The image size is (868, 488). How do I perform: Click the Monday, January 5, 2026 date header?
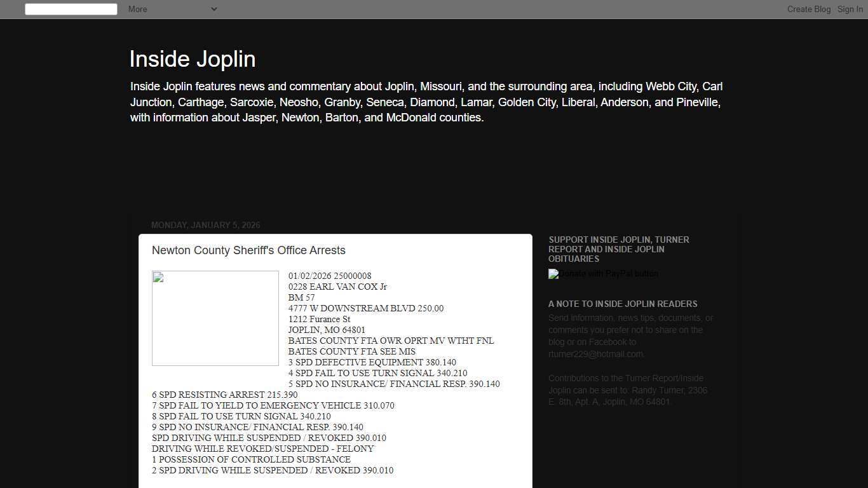coord(206,225)
